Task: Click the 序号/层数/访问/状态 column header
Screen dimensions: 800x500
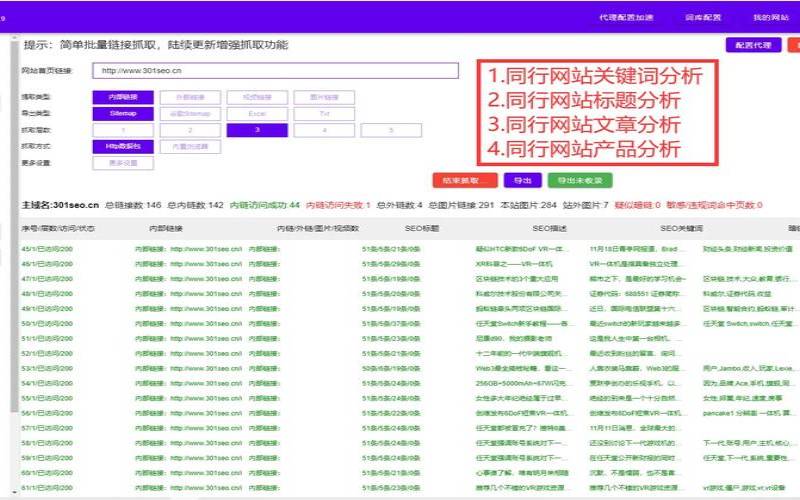Action: (x=58, y=229)
